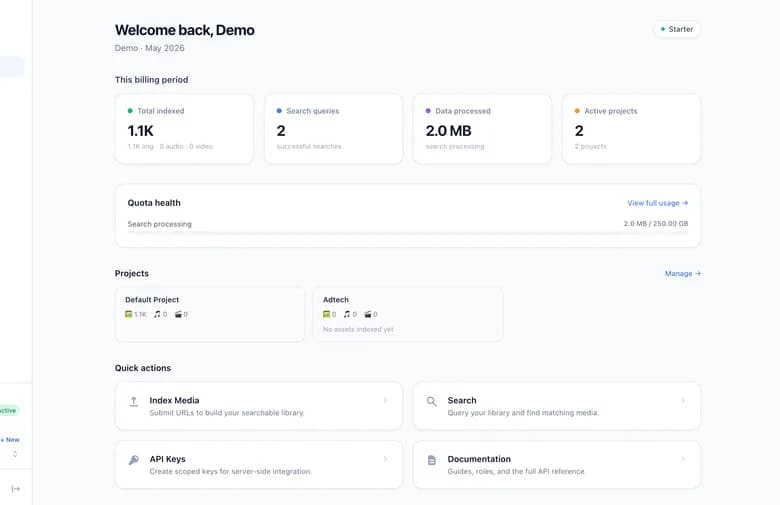Open the Index Media card chevron
The width and height of the screenshot is (780, 505).
[x=385, y=400]
